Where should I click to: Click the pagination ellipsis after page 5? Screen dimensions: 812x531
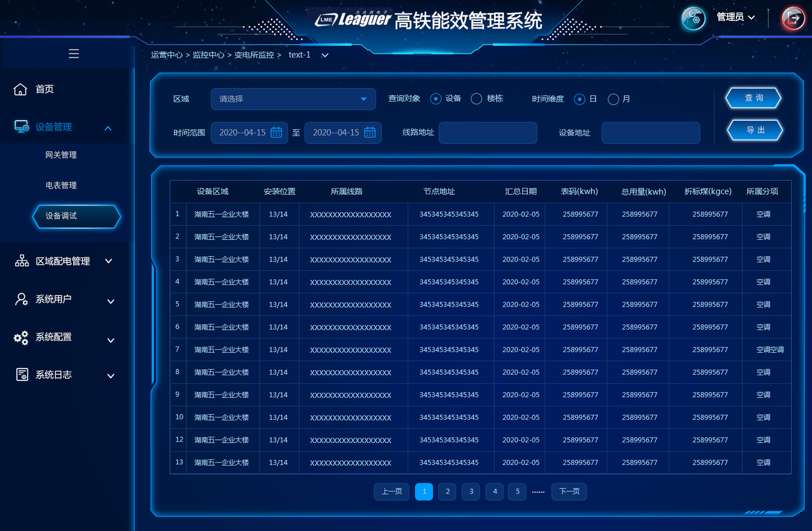539,492
